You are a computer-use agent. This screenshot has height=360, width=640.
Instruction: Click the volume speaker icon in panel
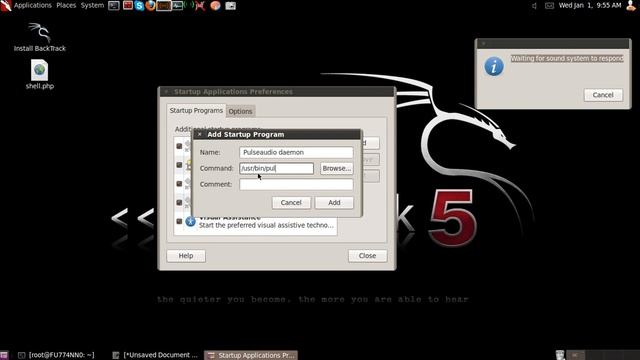click(534, 6)
